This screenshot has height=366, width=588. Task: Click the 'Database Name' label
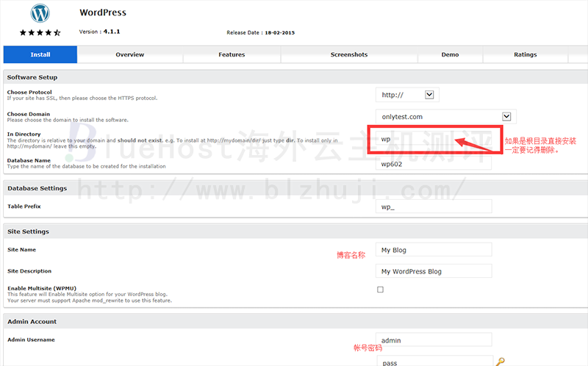pos(29,160)
